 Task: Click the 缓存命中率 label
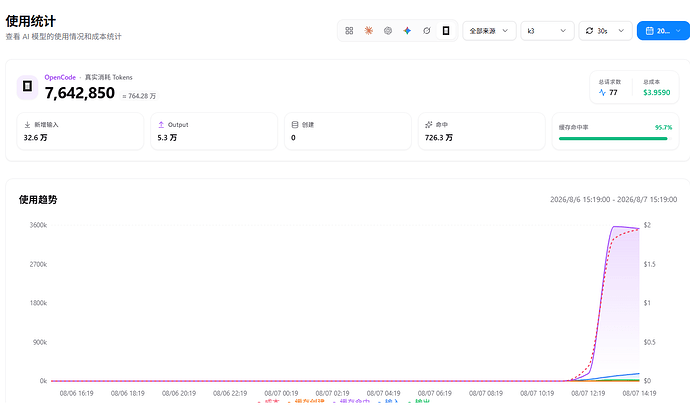click(573, 128)
